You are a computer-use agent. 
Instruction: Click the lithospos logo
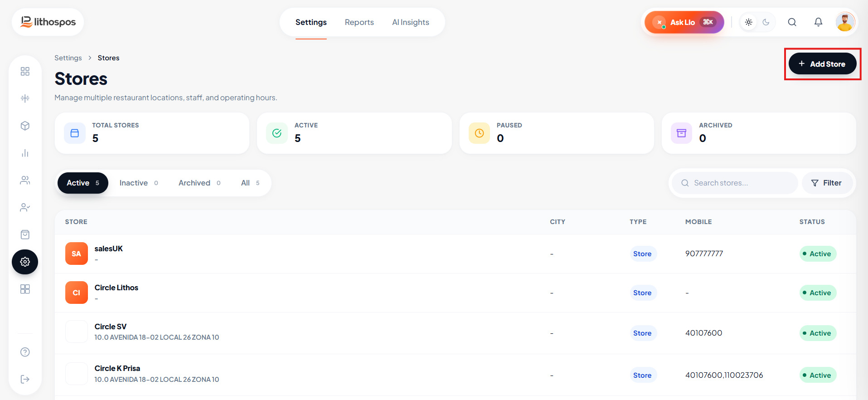point(48,22)
